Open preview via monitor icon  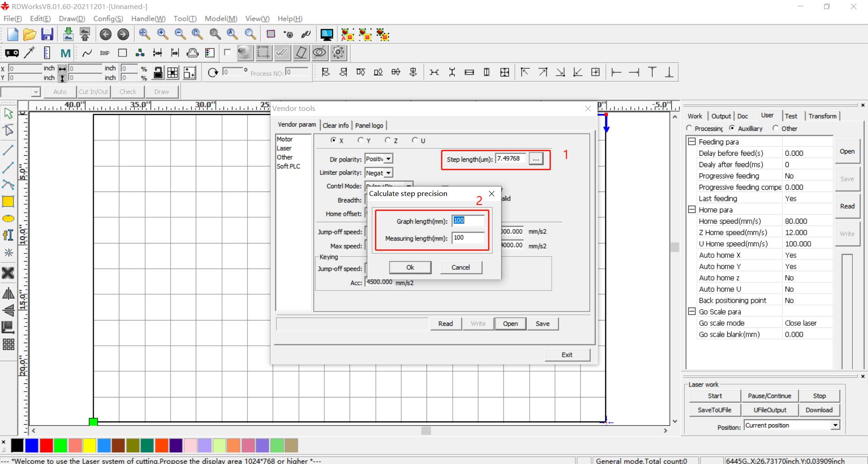click(x=327, y=34)
